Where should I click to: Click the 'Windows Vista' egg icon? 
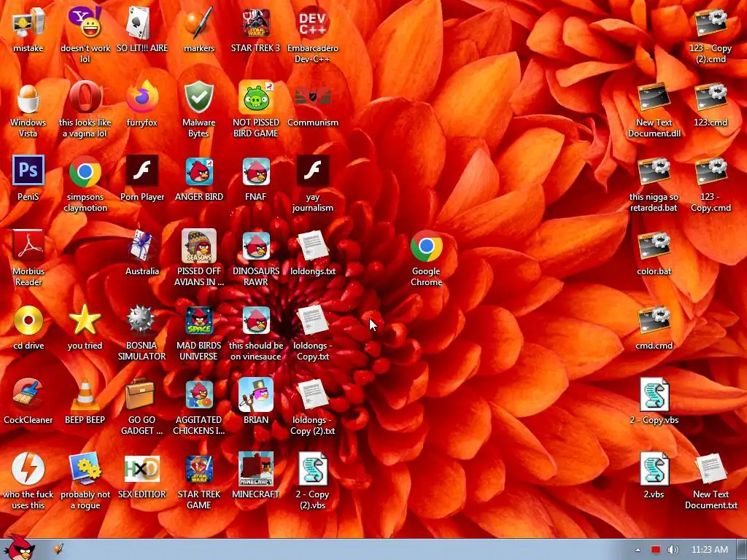tap(28, 97)
